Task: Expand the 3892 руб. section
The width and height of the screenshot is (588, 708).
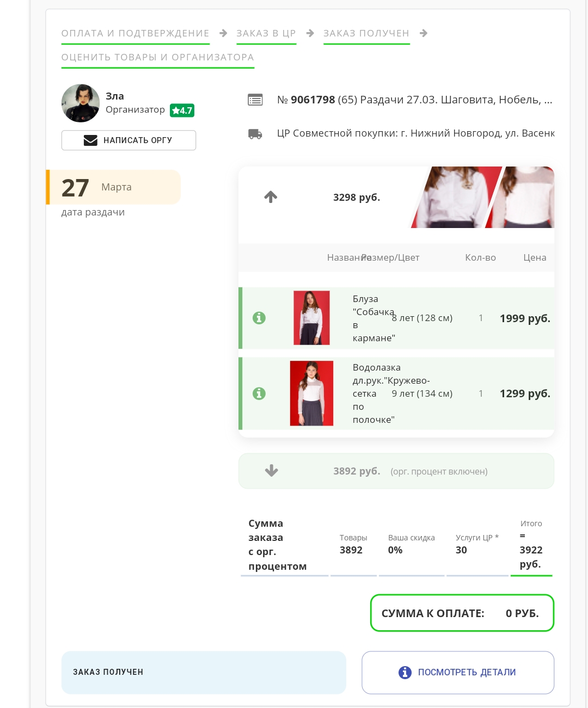Action: point(271,471)
